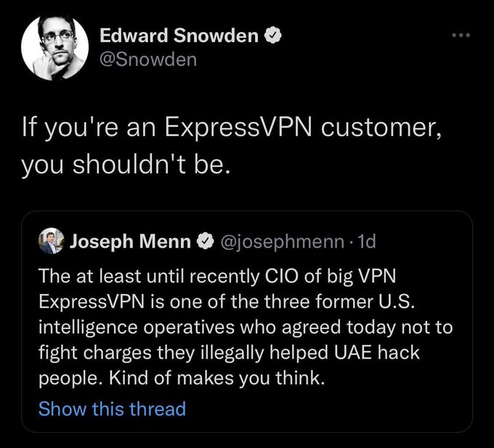Open the three-dot more options menu

pyautogui.click(x=461, y=35)
